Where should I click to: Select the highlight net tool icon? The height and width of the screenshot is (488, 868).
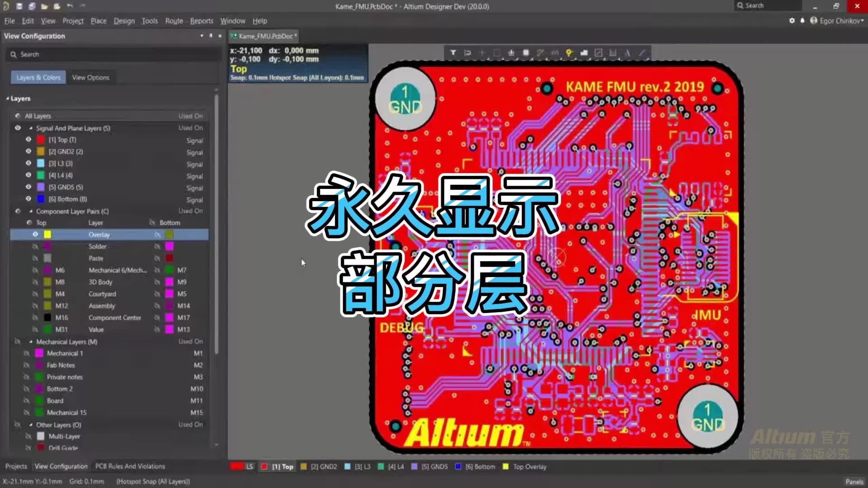point(568,53)
